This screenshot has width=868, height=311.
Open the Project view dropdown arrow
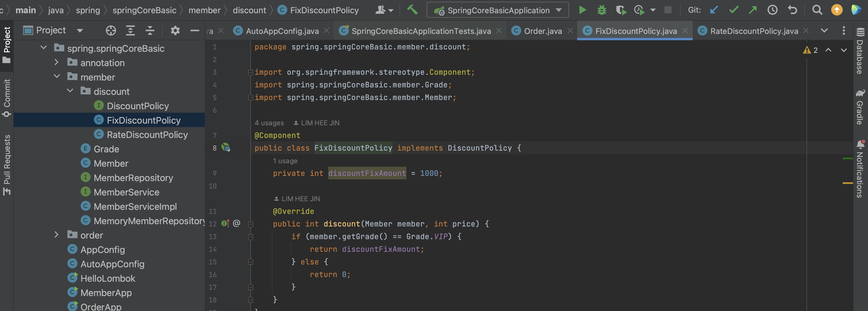(80, 31)
